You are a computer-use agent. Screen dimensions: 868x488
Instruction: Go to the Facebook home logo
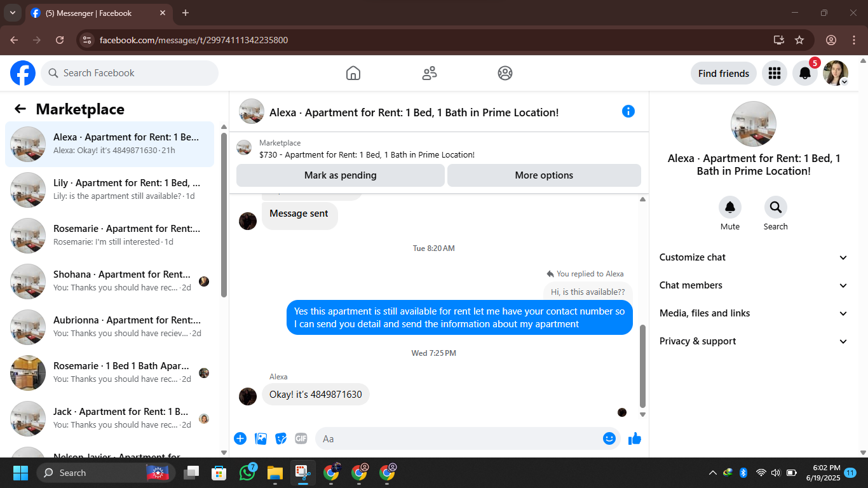(23, 73)
